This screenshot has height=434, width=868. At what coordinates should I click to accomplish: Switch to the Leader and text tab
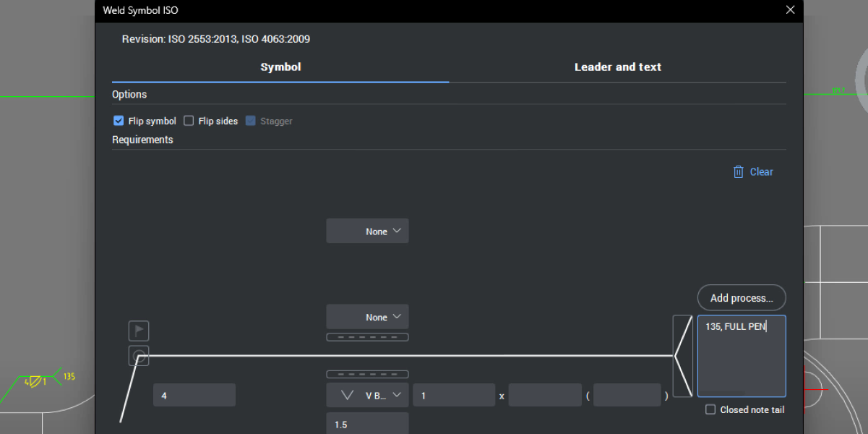coord(617,67)
